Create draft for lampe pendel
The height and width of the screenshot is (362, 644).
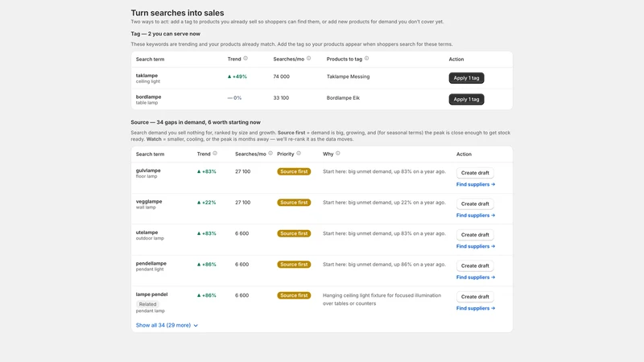pyautogui.click(x=475, y=296)
